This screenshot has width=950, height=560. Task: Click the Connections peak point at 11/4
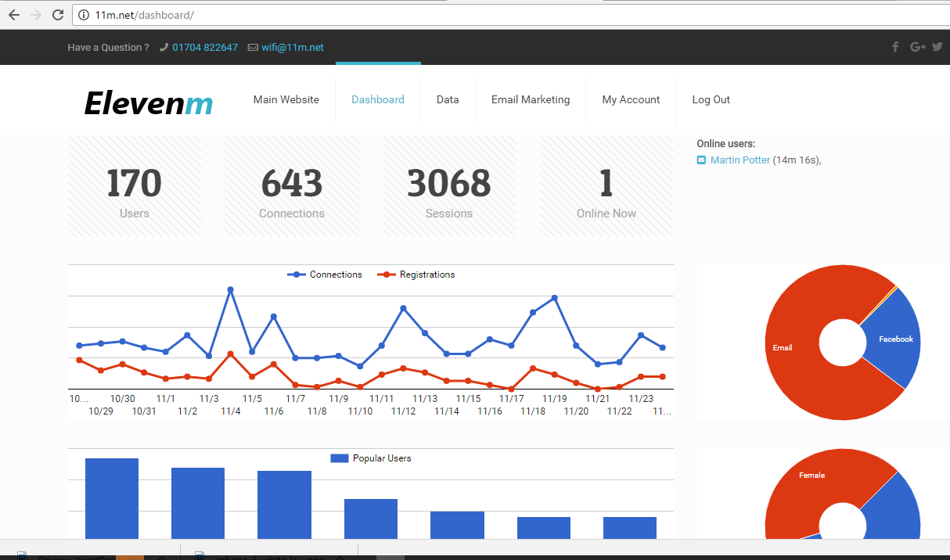pyautogui.click(x=230, y=289)
